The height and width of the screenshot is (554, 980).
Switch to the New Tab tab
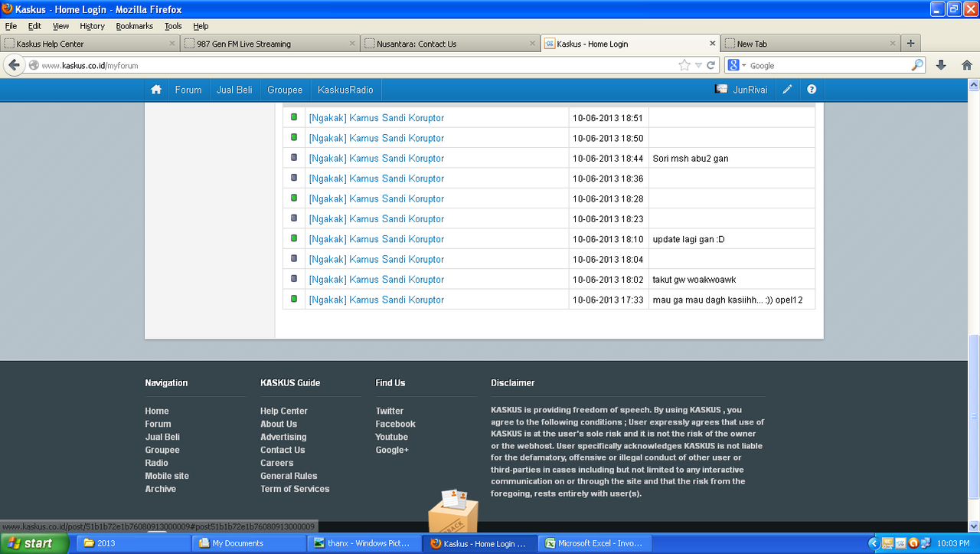tap(810, 44)
